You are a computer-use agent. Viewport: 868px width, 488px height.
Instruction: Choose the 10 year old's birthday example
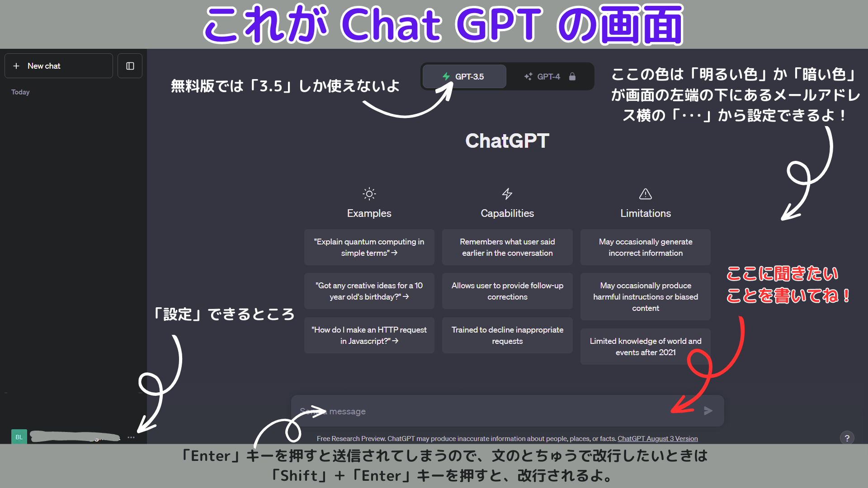[x=369, y=291]
